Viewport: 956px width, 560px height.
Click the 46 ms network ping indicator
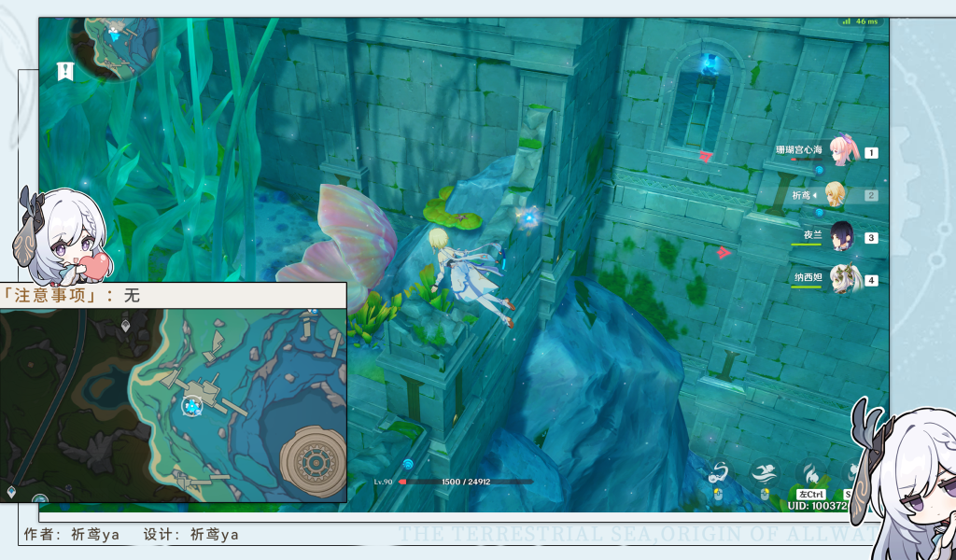pyautogui.click(x=860, y=21)
